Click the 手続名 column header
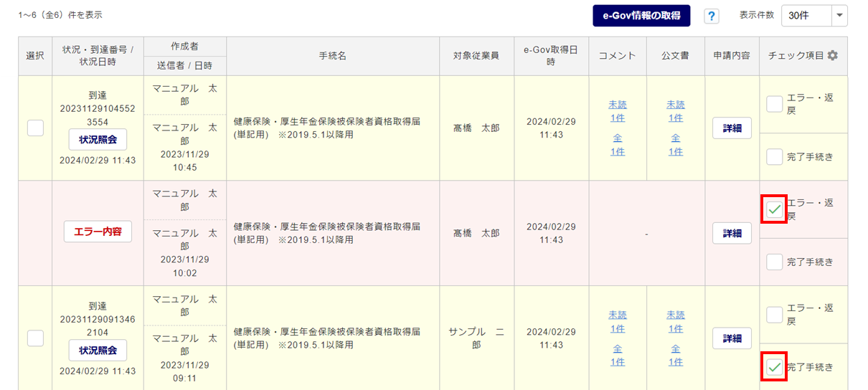The image size is (868, 390). [x=332, y=56]
